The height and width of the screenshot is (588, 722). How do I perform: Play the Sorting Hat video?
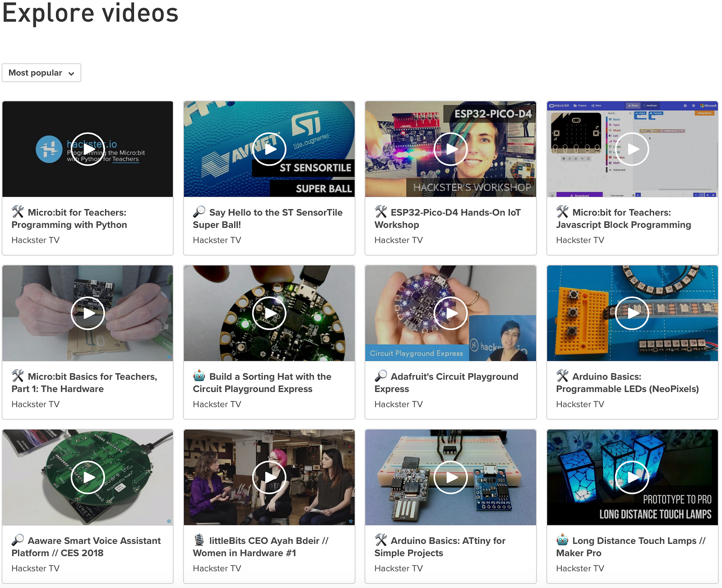click(269, 313)
